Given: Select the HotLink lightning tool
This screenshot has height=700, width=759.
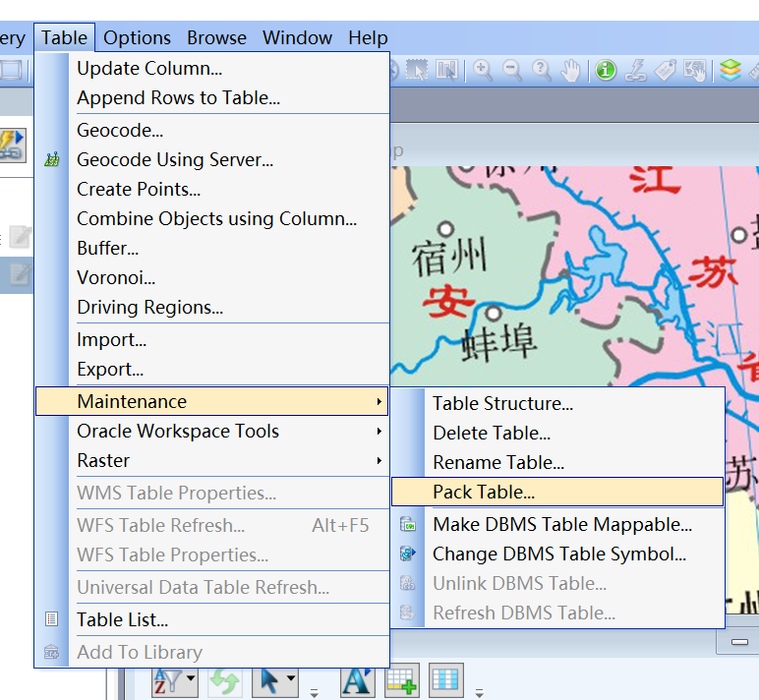Looking at the screenshot, I should click(x=635, y=71).
